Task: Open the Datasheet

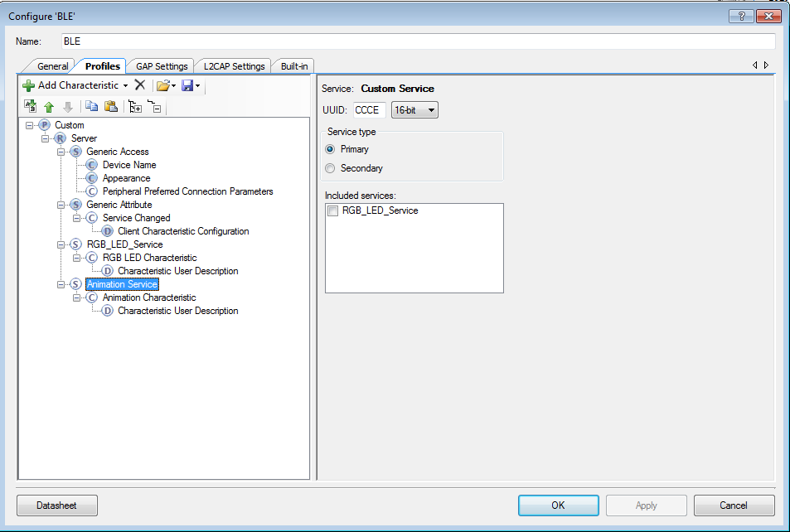Action: (x=57, y=505)
